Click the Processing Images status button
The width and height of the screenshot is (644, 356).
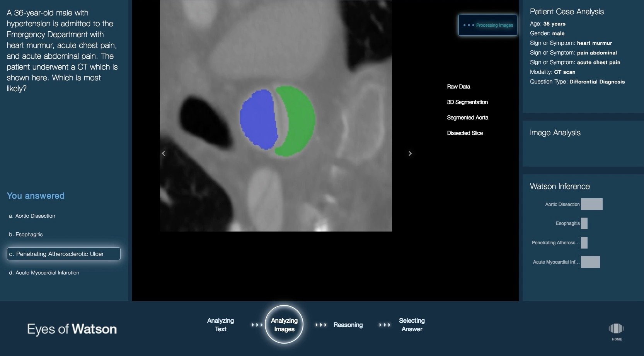488,25
